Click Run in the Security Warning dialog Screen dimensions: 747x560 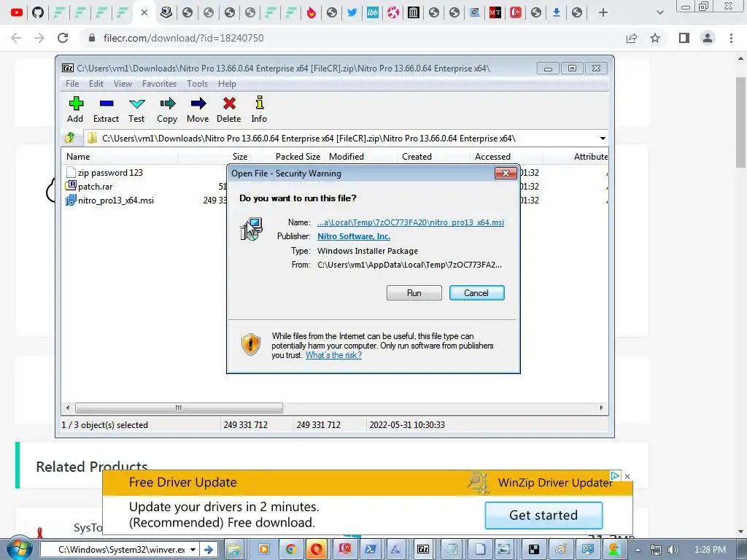pyautogui.click(x=414, y=293)
